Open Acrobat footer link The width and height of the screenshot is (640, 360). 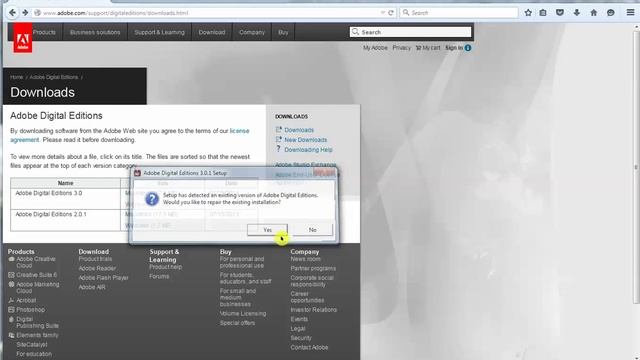point(26,300)
